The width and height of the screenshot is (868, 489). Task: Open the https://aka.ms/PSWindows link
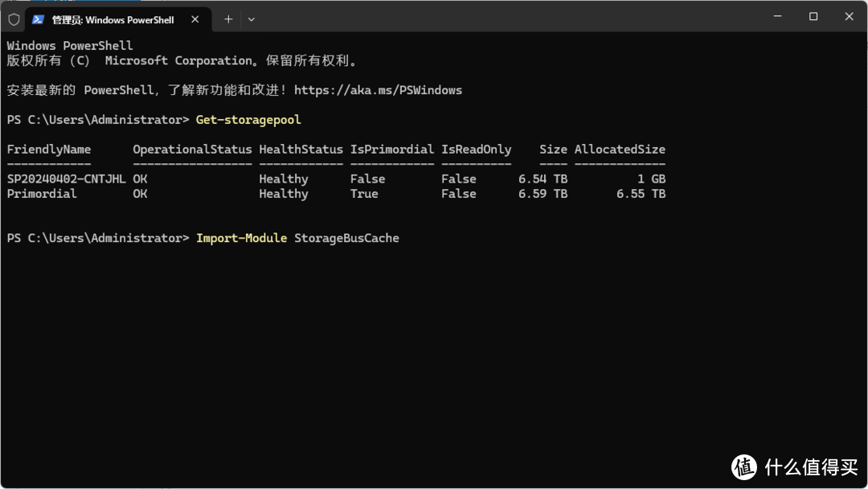378,90
